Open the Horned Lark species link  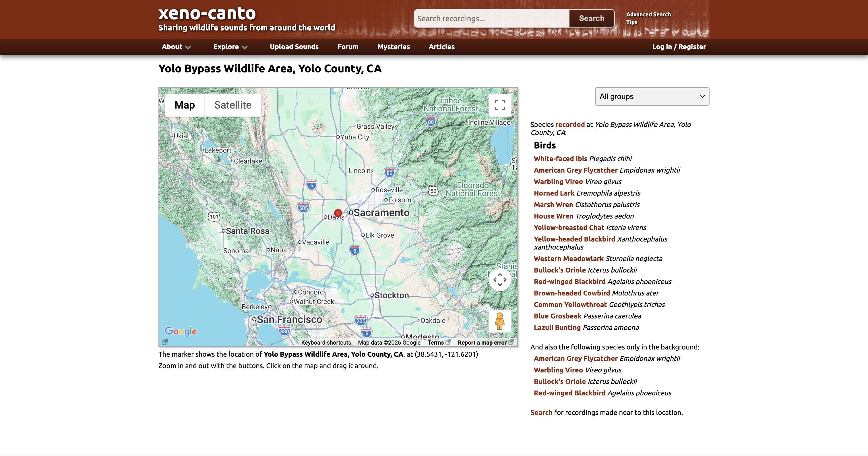click(554, 193)
